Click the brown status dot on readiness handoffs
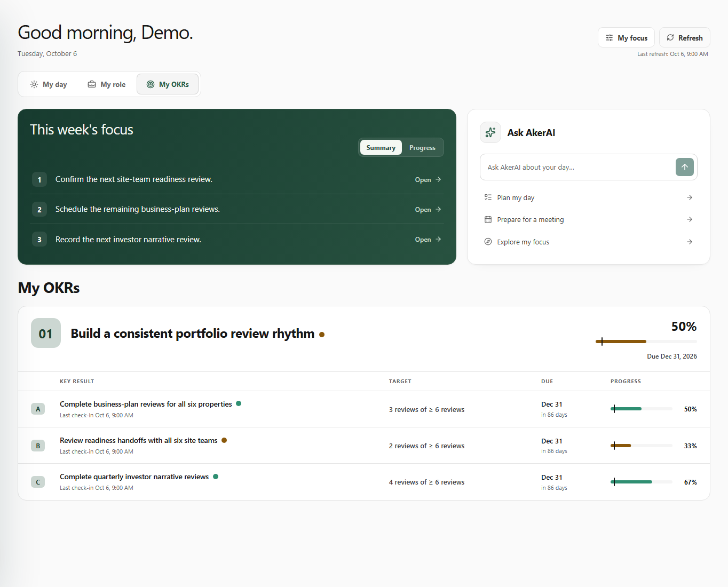This screenshot has width=728, height=587. [224, 440]
